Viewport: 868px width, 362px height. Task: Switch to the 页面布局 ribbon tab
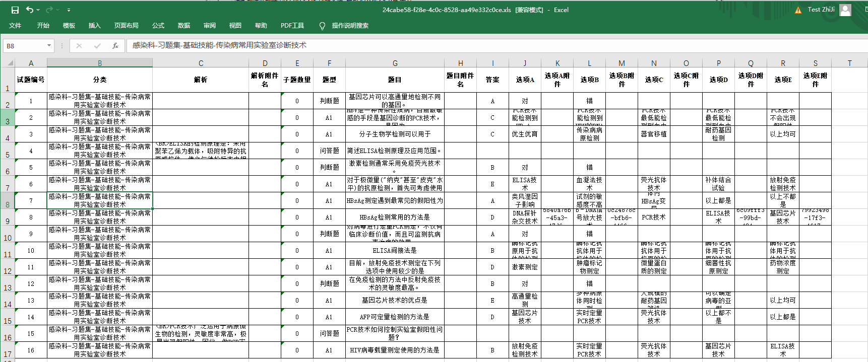tap(127, 26)
